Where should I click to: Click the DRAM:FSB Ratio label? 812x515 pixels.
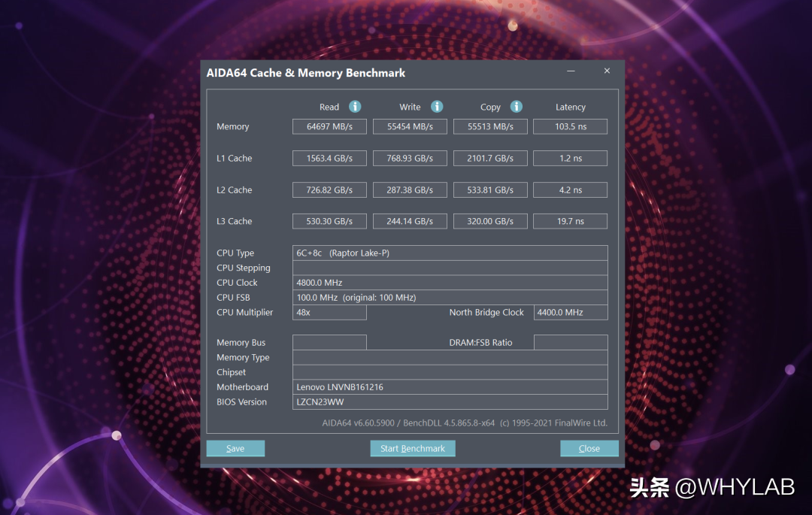coord(480,343)
